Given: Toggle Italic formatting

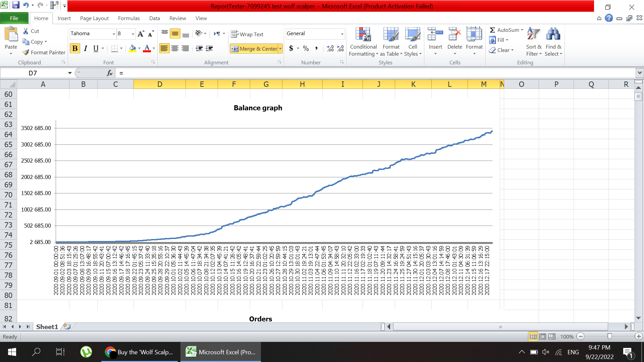Looking at the screenshot, I should 86,49.
